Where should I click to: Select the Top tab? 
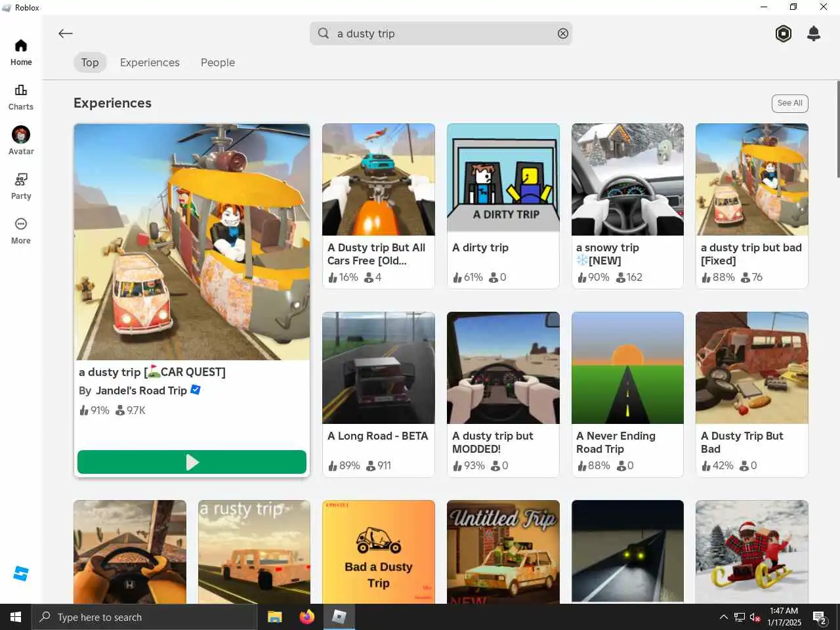90,62
